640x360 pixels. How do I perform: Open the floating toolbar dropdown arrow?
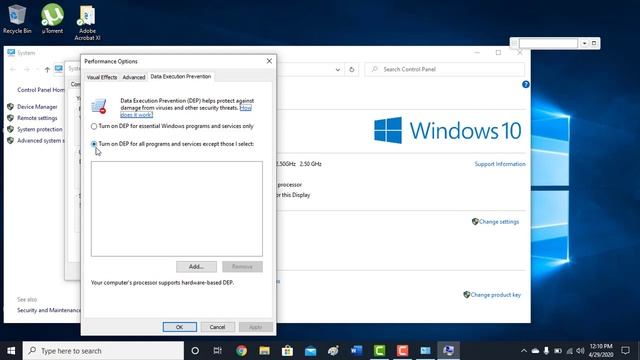(584, 43)
